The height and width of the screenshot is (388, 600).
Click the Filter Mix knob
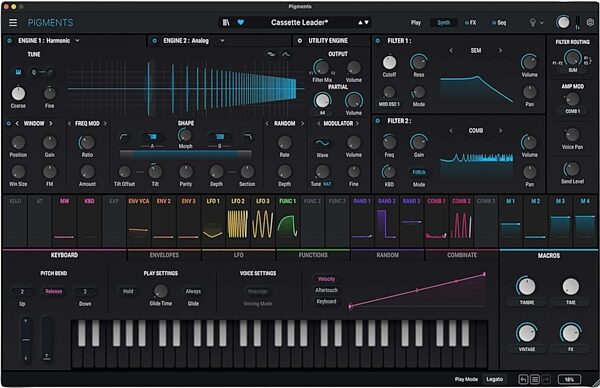(x=321, y=67)
